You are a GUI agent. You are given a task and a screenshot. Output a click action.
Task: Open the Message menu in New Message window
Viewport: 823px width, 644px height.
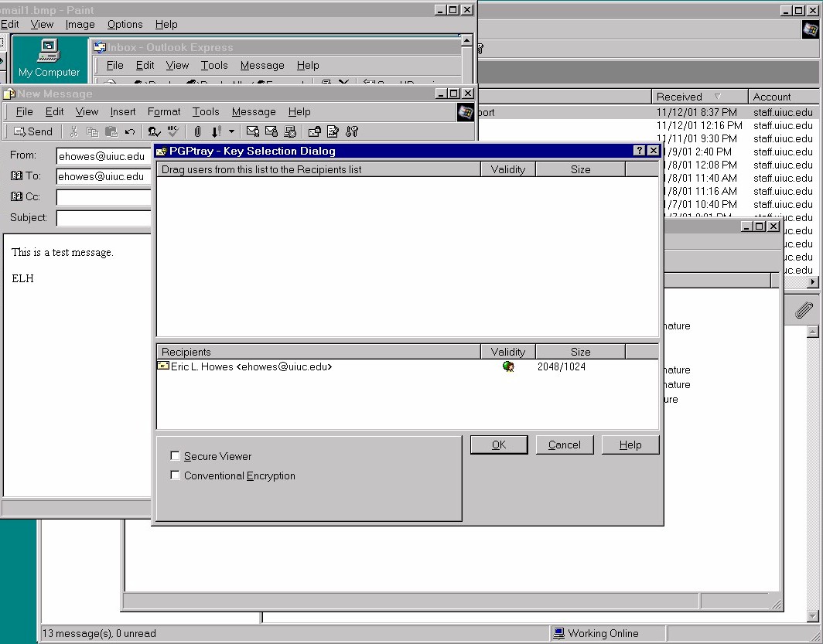click(x=254, y=111)
